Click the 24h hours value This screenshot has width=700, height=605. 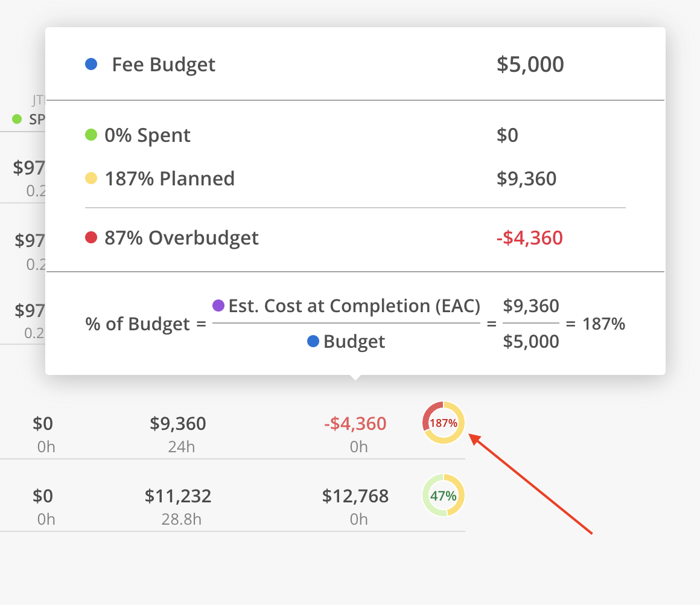[x=181, y=447]
